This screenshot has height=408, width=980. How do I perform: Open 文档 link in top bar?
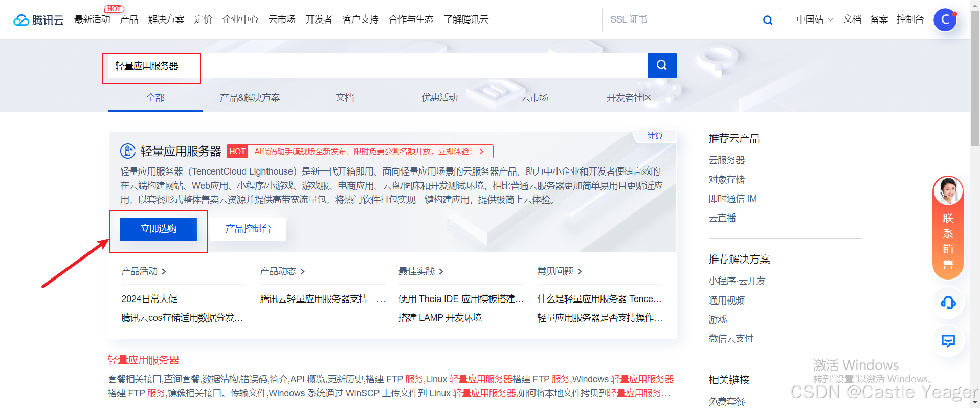852,19
